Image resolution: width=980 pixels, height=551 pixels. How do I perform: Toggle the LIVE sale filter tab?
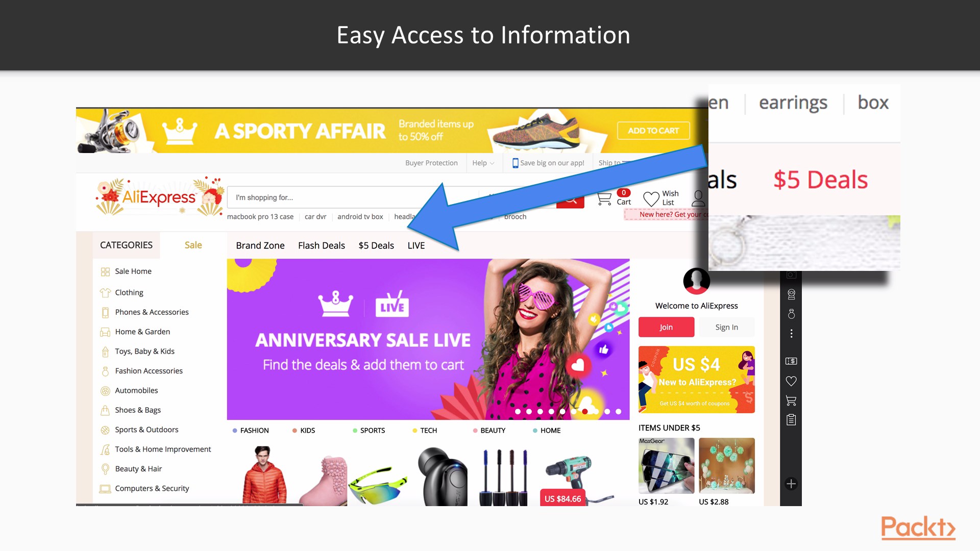415,245
